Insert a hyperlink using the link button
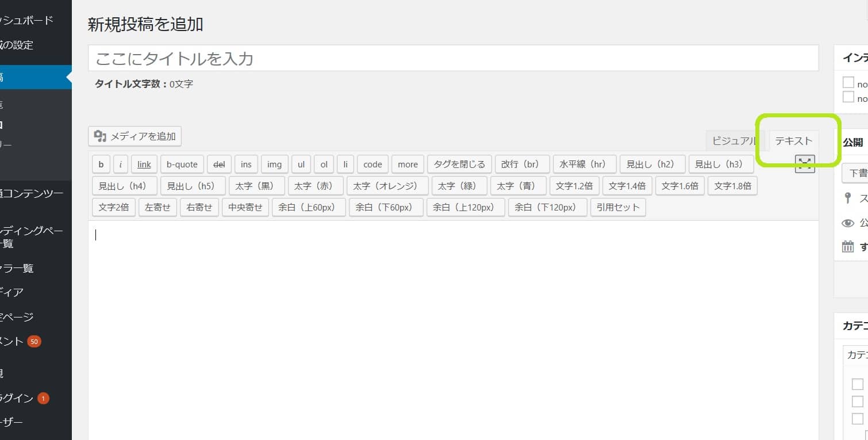This screenshot has height=440, width=868. coord(144,164)
